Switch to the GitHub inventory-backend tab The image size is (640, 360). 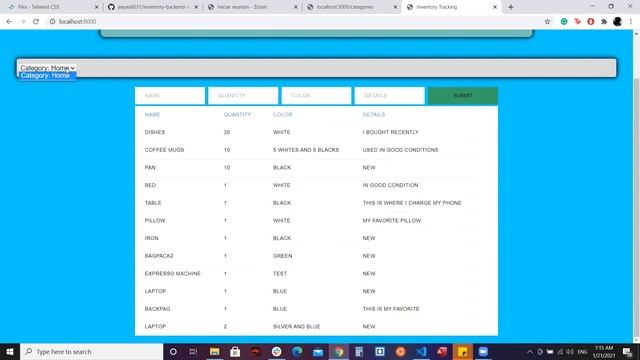153,7
